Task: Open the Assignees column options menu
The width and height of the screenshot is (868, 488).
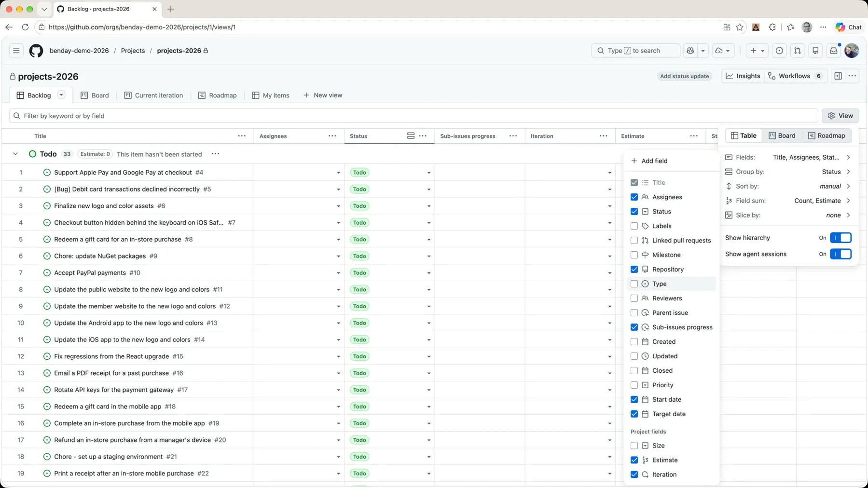Action: [x=332, y=136]
